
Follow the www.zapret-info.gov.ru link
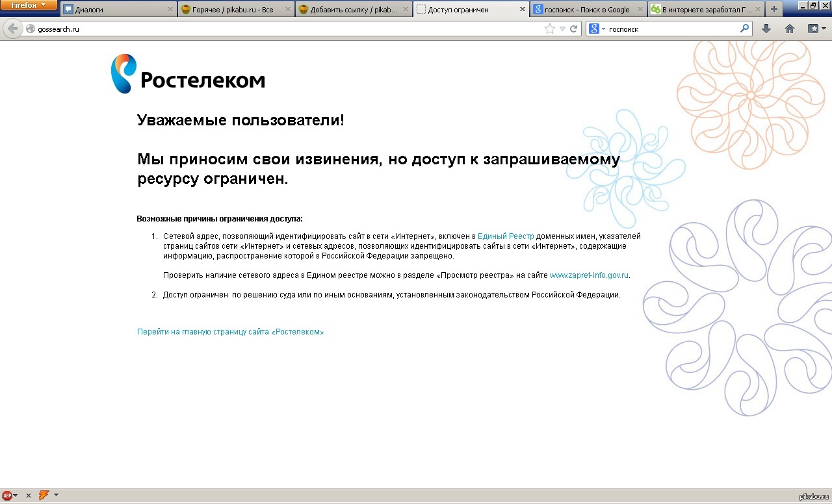tap(589, 275)
